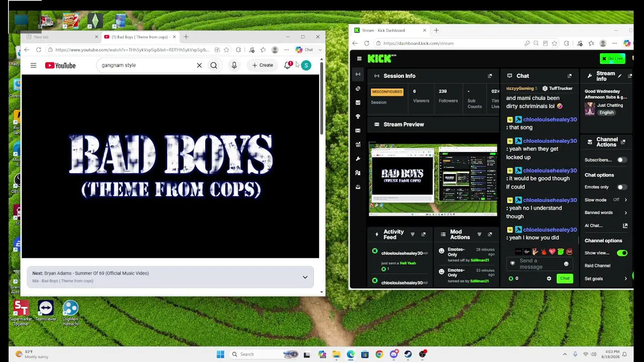The image size is (644, 362).
Task: Pop out the Channel Actions panel
Action: (x=623, y=142)
